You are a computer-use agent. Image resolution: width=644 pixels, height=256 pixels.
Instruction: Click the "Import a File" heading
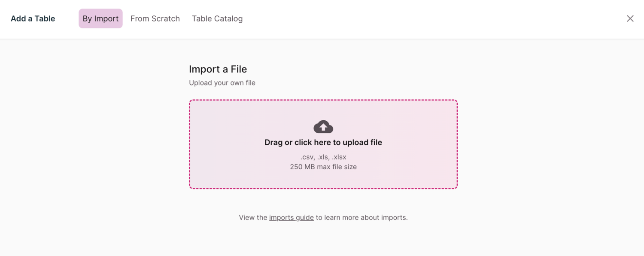pos(218,69)
